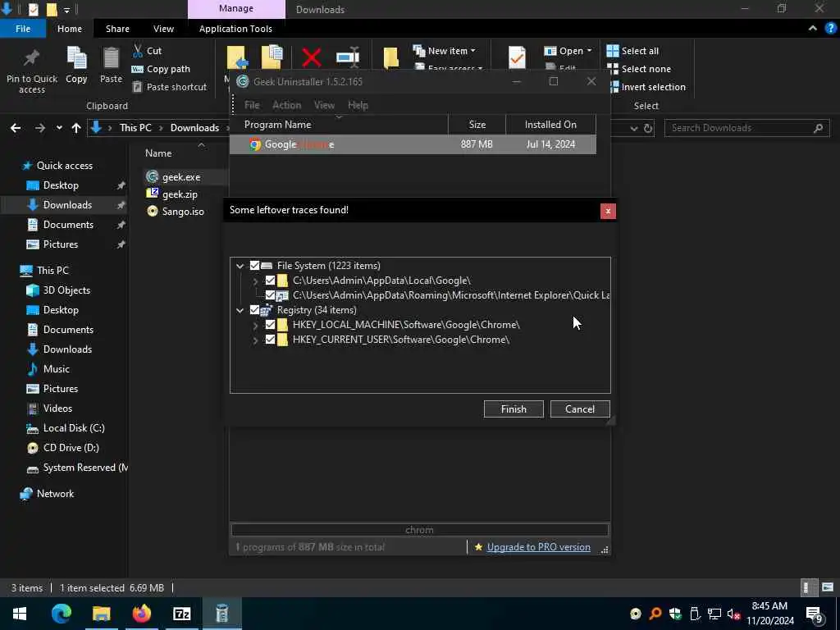Image resolution: width=840 pixels, height=630 pixels.
Task: Open the New item dropdown
Action: click(444, 51)
